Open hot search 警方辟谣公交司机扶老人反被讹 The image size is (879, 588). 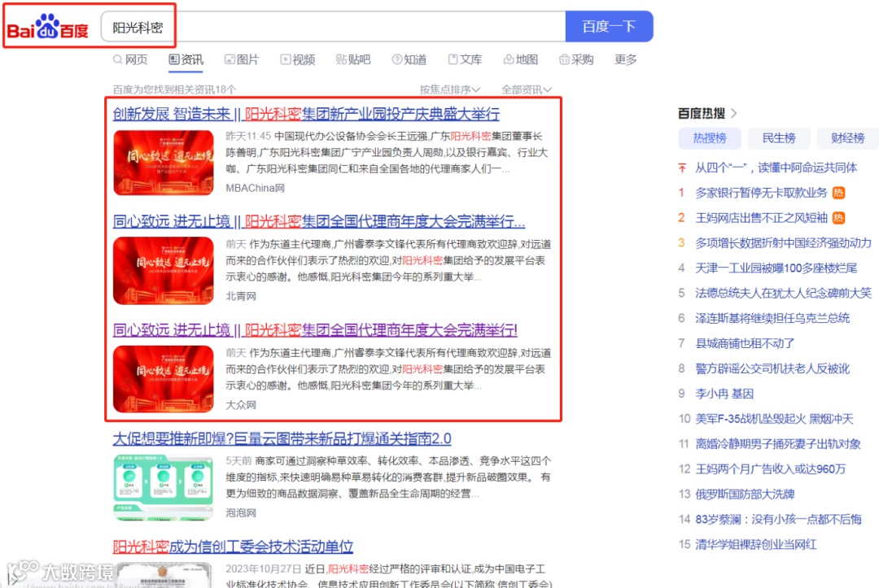click(772, 368)
